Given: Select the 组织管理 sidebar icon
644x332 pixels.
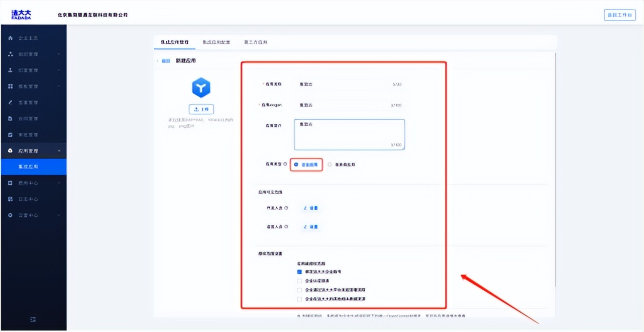Looking at the screenshot, I should tap(10, 54).
